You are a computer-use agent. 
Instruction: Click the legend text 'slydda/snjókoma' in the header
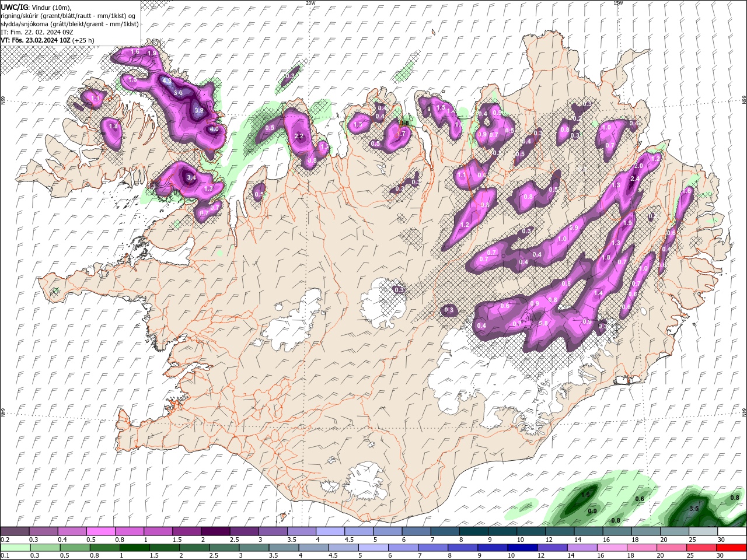(x=25, y=24)
